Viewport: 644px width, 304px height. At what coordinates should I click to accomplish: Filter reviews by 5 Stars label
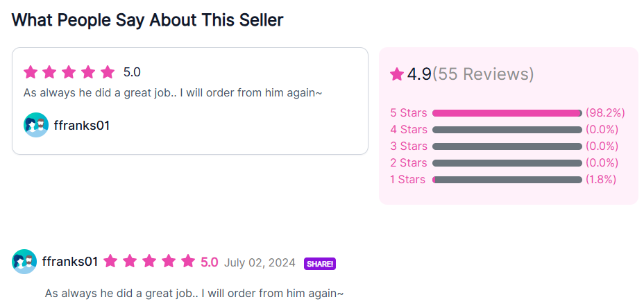pos(409,113)
